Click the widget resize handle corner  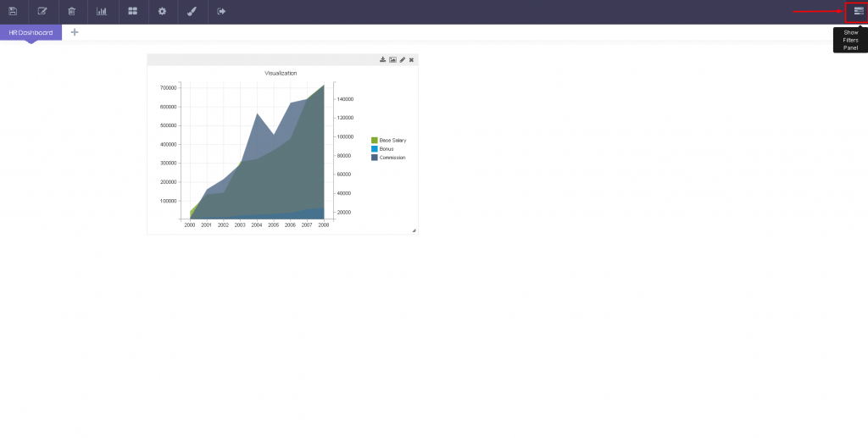pyautogui.click(x=414, y=230)
